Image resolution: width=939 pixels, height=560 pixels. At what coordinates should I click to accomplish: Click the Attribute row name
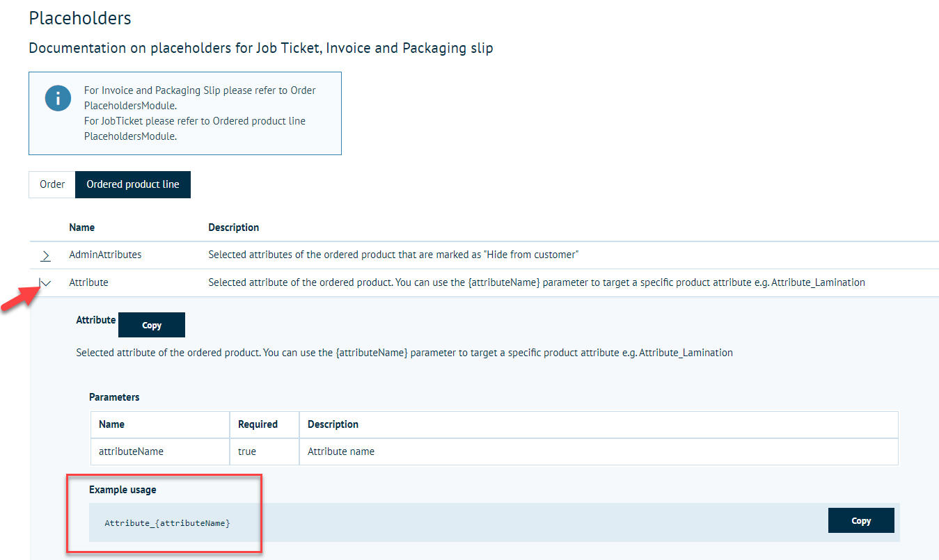[x=88, y=282]
